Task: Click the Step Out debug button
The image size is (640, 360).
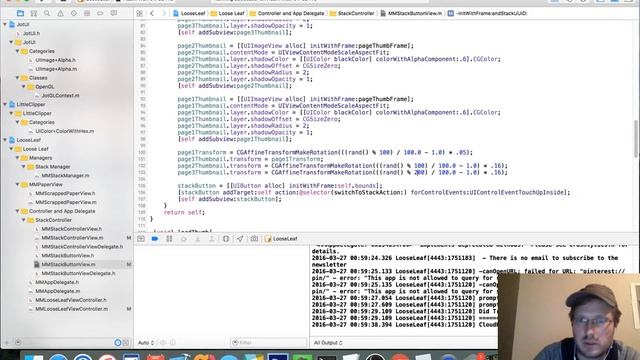Action: (x=211, y=239)
